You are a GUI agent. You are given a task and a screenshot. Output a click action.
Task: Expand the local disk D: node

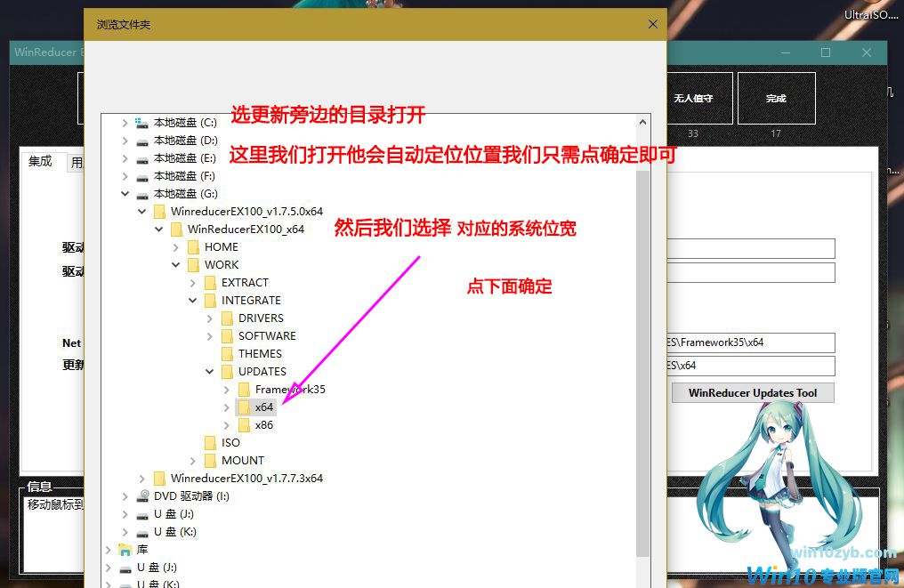(x=125, y=141)
